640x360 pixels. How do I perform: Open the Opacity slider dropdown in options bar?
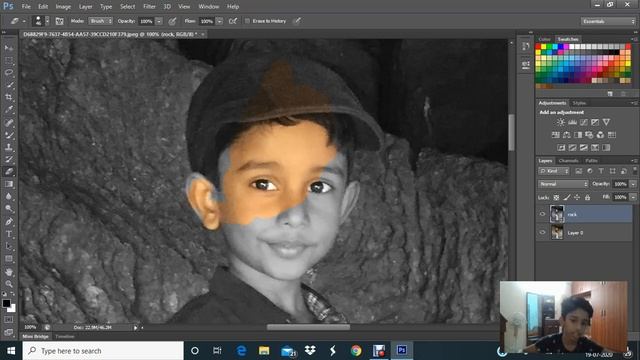pyautogui.click(x=159, y=21)
